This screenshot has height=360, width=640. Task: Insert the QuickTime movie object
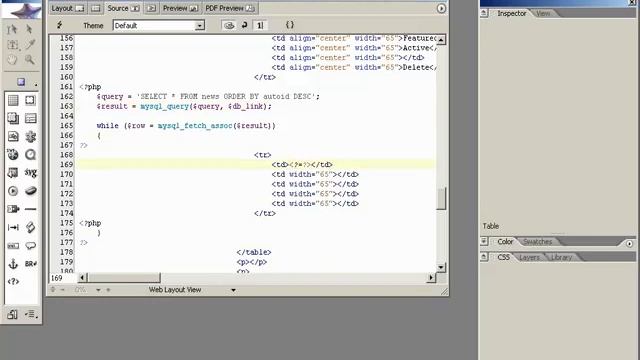coord(31,155)
